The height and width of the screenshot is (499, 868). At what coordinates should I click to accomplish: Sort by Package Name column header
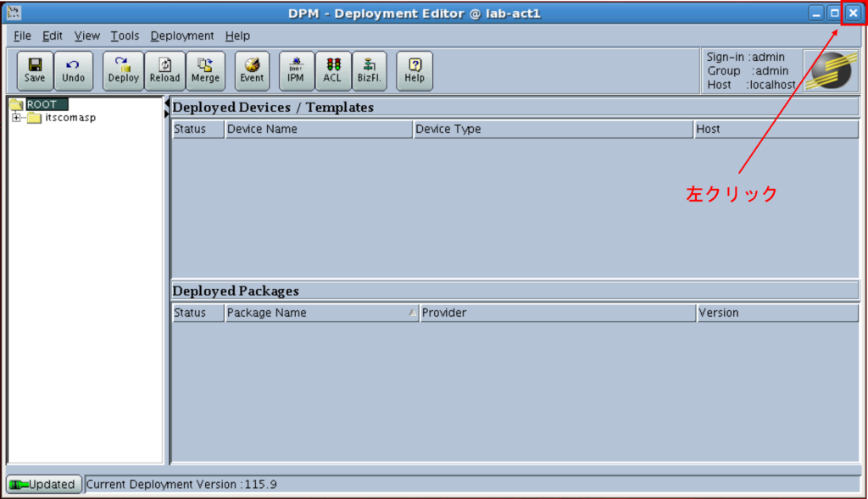(321, 313)
